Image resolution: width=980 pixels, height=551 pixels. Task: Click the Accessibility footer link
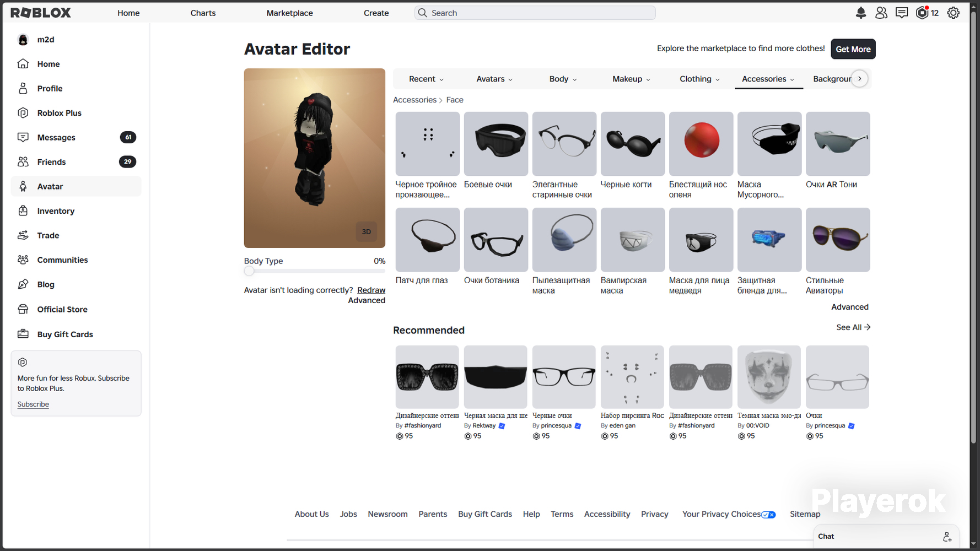pyautogui.click(x=607, y=514)
